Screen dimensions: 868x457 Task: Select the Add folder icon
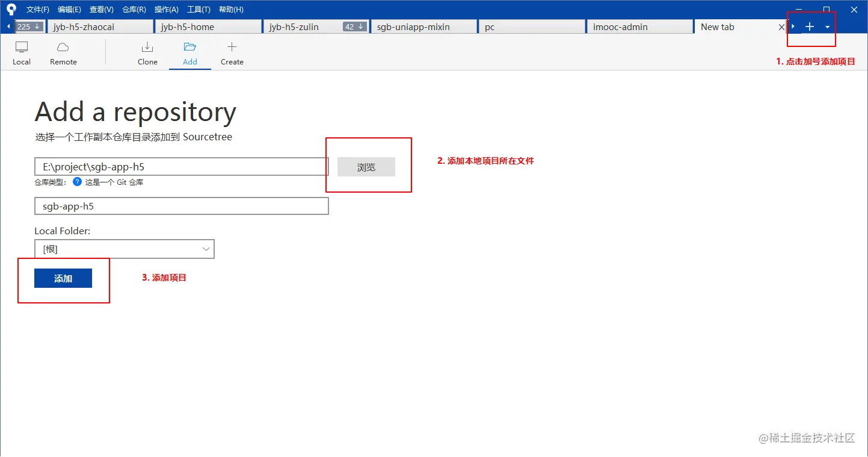190,47
